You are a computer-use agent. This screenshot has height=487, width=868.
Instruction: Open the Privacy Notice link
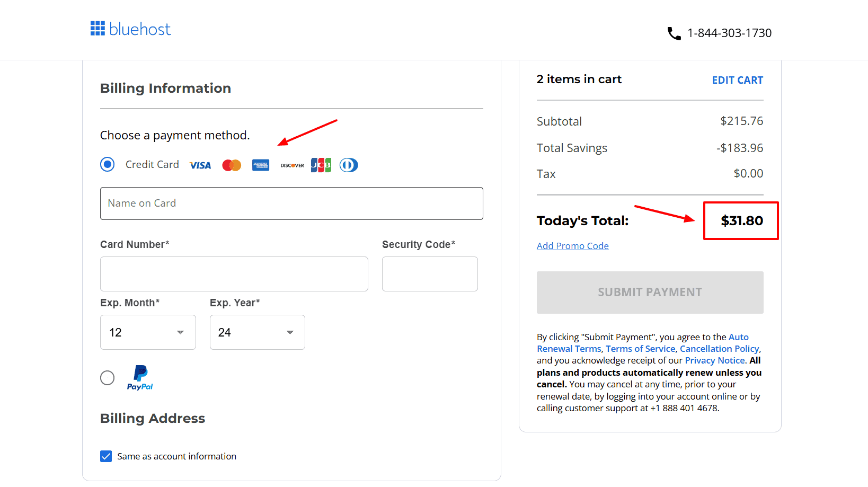[715, 360]
